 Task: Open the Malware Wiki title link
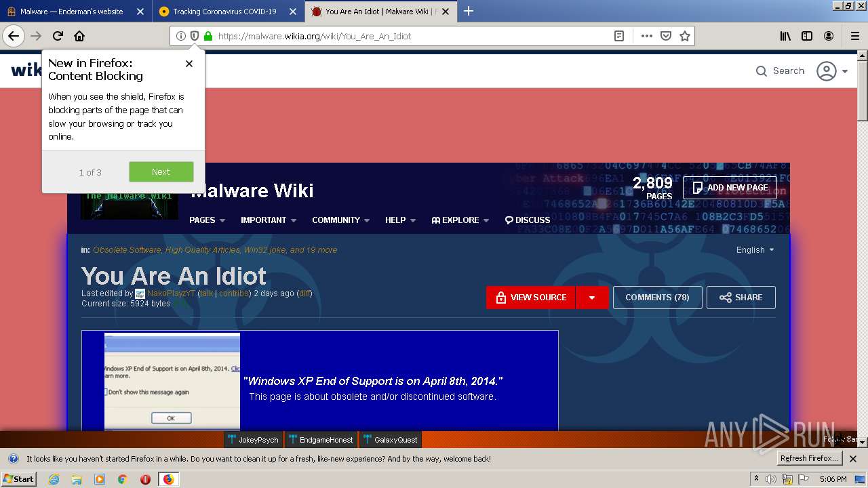[x=252, y=190]
